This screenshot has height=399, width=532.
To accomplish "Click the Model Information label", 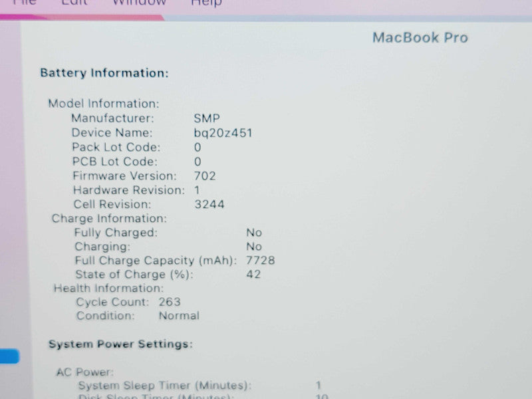I will tap(104, 104).
